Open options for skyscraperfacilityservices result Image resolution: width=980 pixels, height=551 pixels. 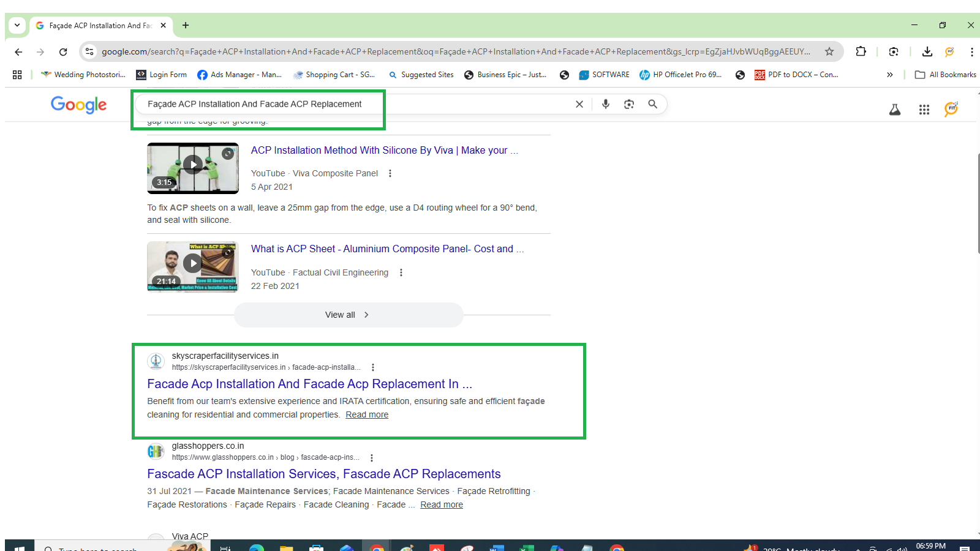coord(372,367)
